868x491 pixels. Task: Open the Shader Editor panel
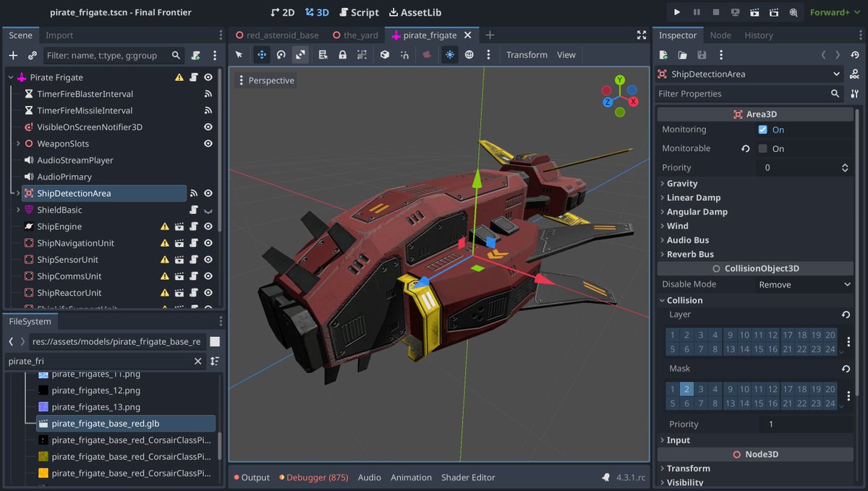click(x=468, y=477)
